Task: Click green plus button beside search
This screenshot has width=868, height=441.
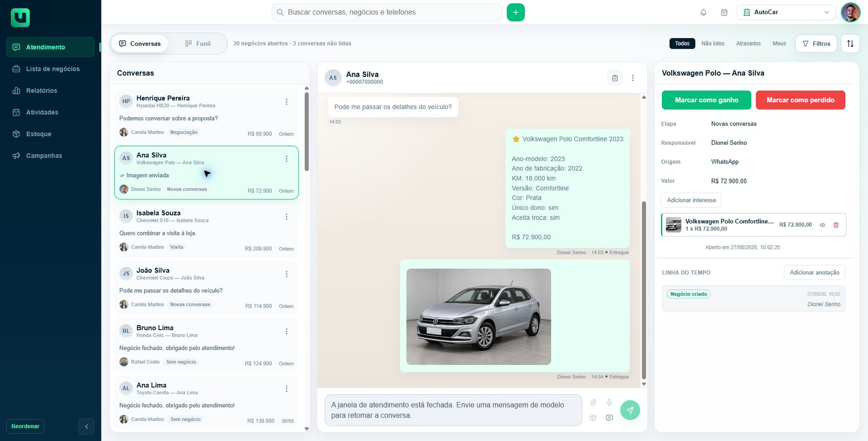Action: 515,12
